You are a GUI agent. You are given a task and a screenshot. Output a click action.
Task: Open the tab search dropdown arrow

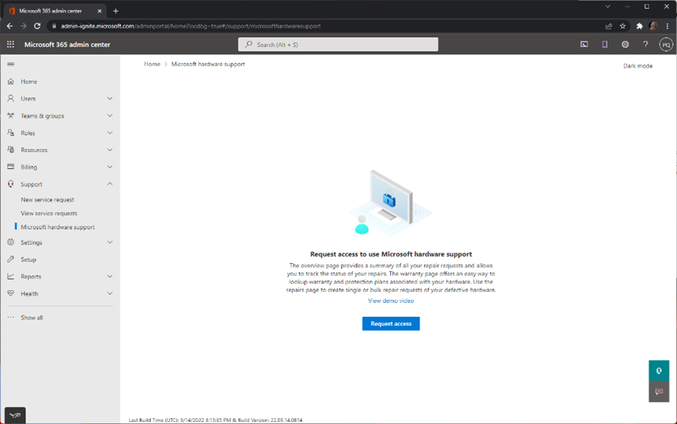coord(607,6)
